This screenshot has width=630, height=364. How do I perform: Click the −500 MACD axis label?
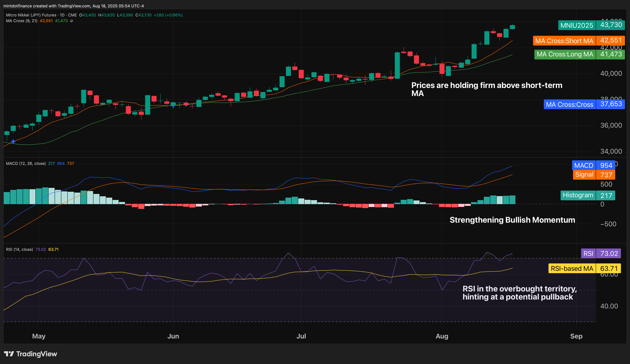coord(608,224)
